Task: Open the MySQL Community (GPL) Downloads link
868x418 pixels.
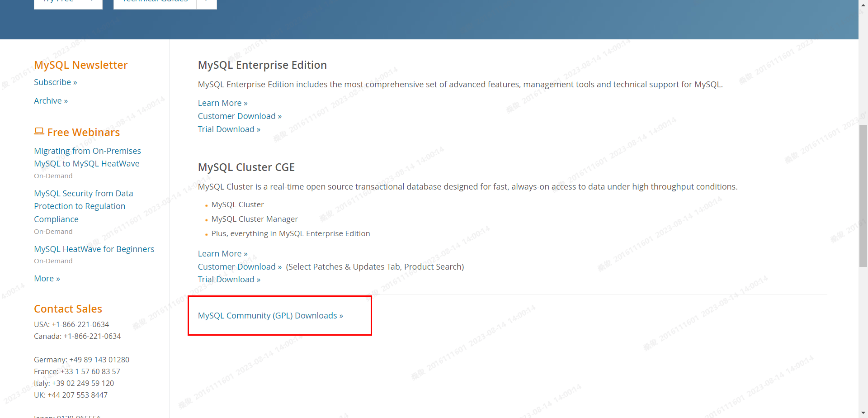Action: tap(270, 316)
